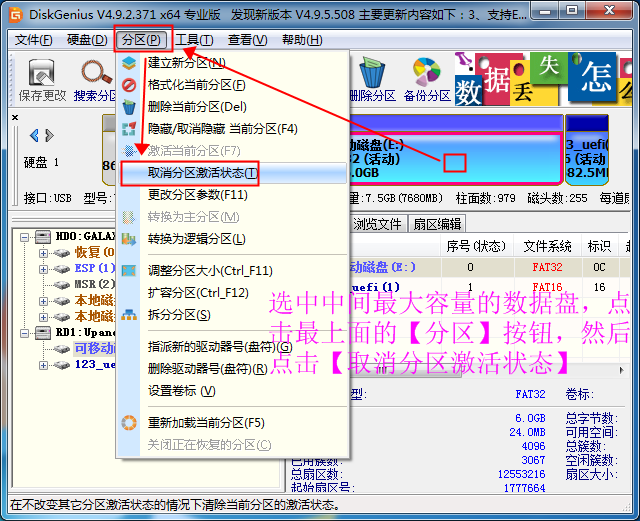Switch to the 浏览文件 tab

378,224
